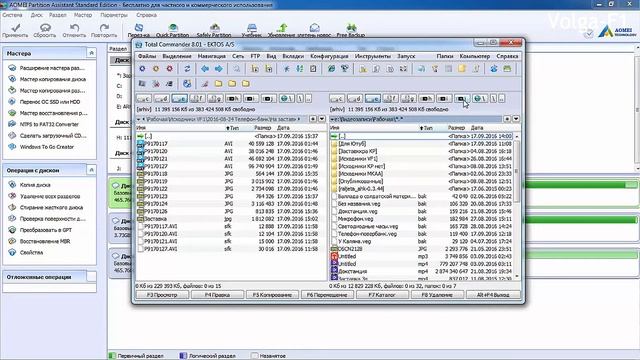Select Микрофон.veg bak file in right panel

(422, 219)
